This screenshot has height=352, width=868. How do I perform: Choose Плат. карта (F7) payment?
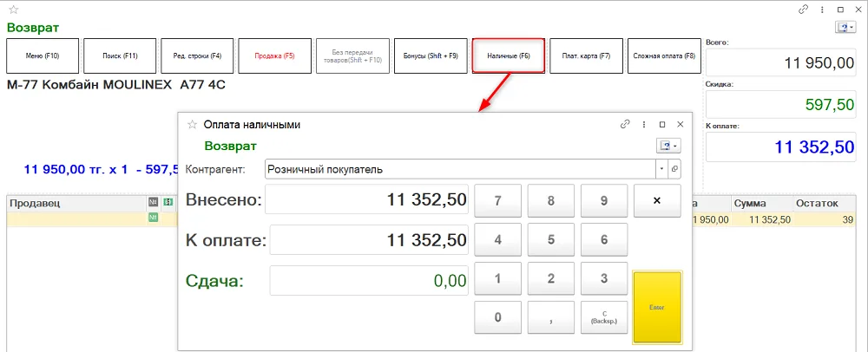tap(586, 55)
